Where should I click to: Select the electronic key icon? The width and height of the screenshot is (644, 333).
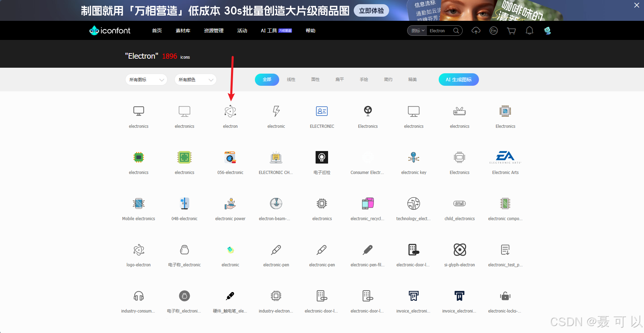coord(413,157)
